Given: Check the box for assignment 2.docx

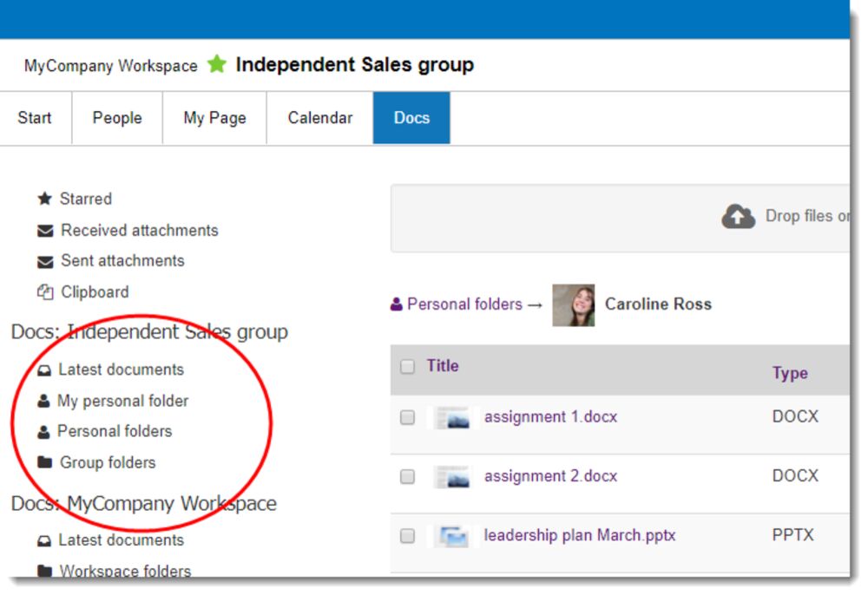Looking at the screenshot, I should (x=407, y=476).
